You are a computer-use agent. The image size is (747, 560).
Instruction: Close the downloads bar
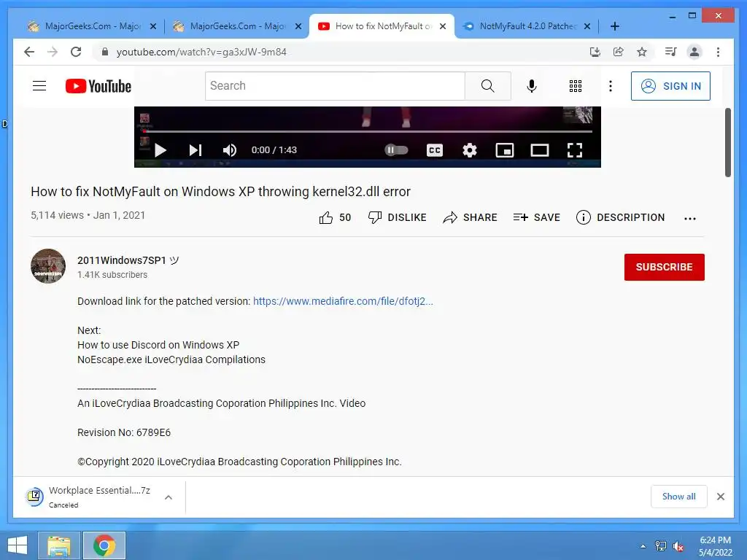click(x=721, y=497)
